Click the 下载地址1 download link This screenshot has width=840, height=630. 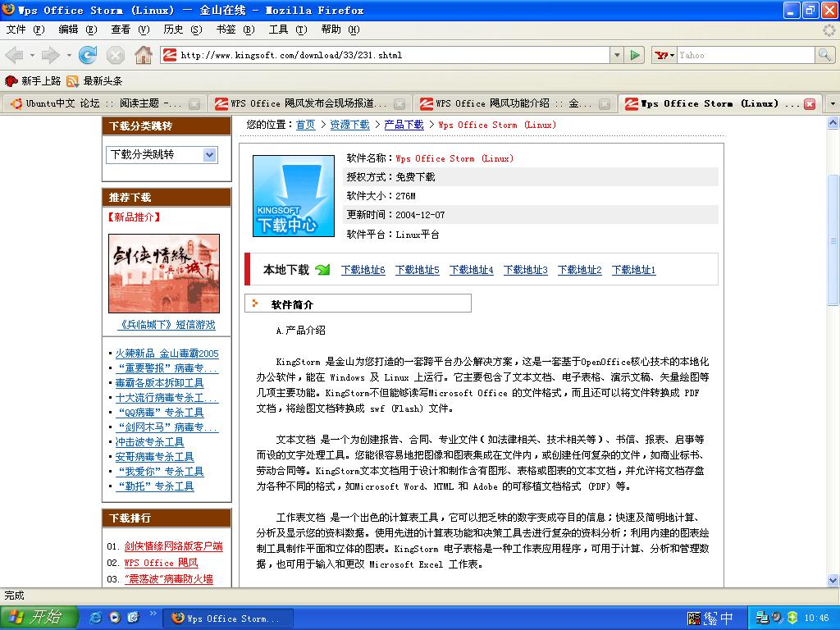[x=634, y=270]
